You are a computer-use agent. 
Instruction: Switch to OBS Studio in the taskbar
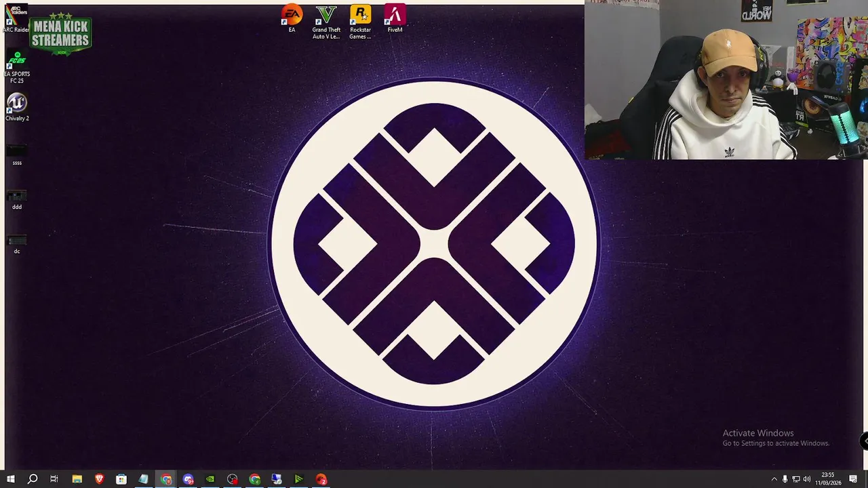(x=233, y=479)
